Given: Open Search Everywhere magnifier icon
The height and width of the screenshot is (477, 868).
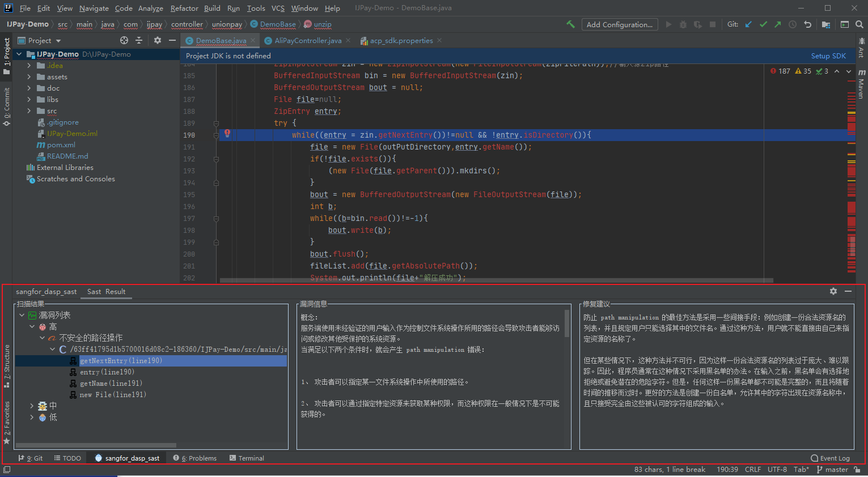Looking at the screenshot, I should [859, 24].
